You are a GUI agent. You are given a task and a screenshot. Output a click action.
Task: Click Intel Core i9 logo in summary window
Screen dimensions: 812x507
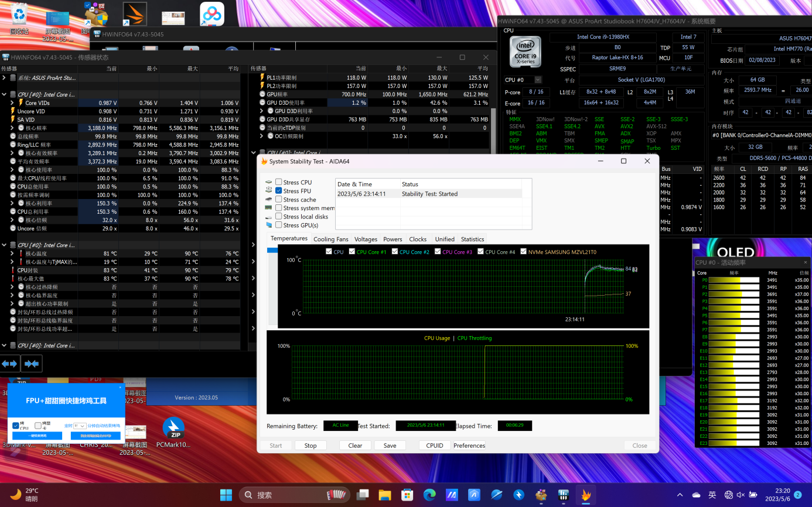tap(525, 51)
